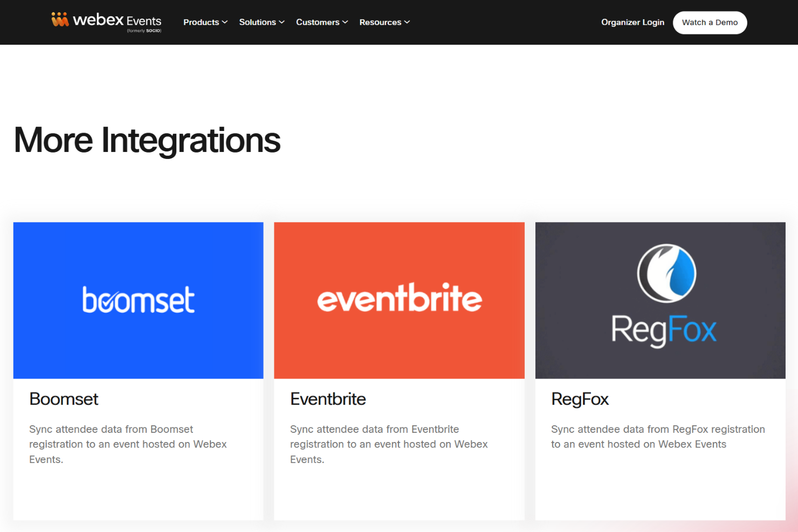Click the Eventbrite sync description text
This screenshot has width=798, height=532.
(389, 444)
